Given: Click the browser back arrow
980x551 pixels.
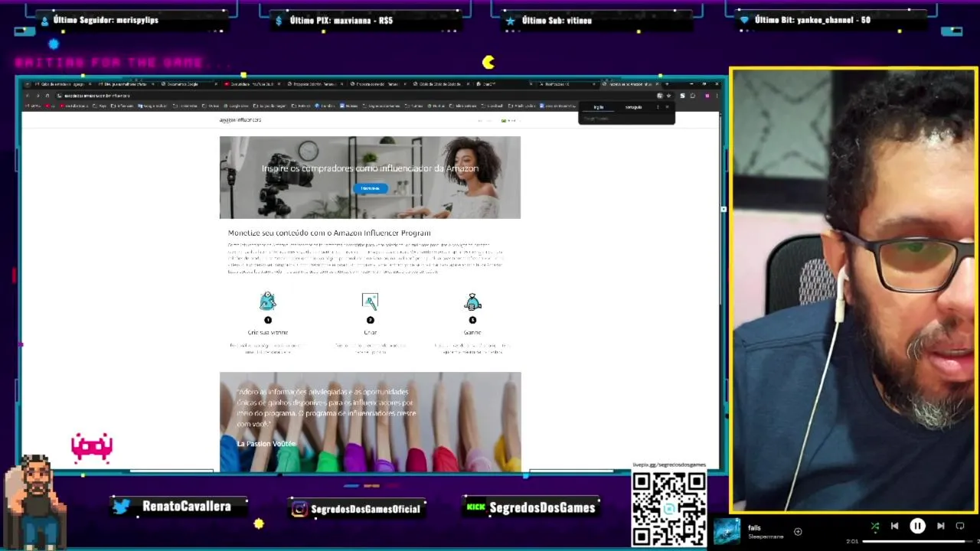Looking at the screenshot, I should click(x=27, y=96).
